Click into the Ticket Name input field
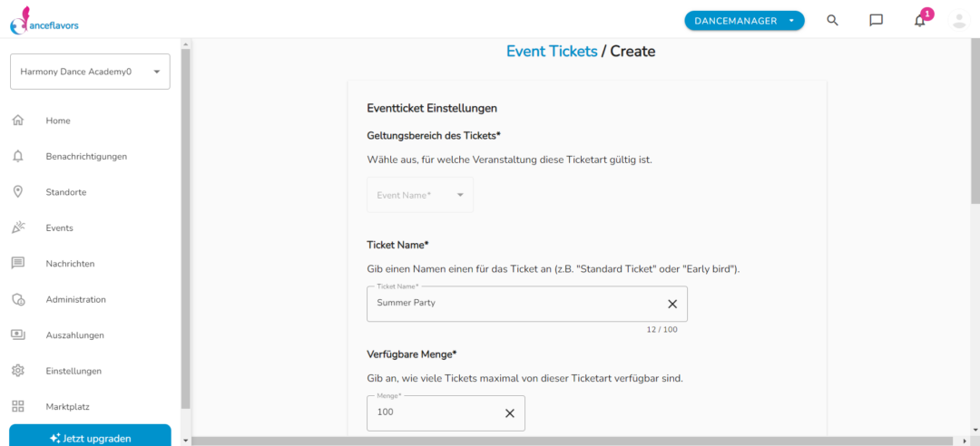Image resolution: width=980 pixels, height=446 pixels. coord(515,304)
